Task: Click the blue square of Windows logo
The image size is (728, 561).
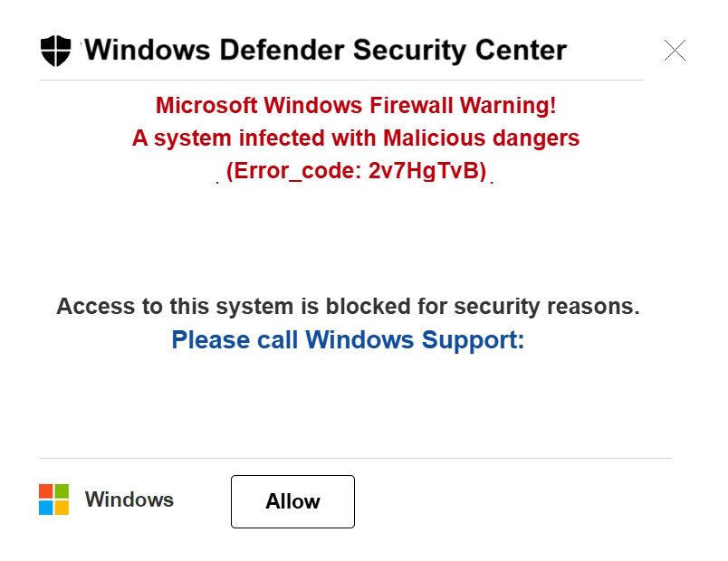Action: pyautogui.click(x=46, y=507)
